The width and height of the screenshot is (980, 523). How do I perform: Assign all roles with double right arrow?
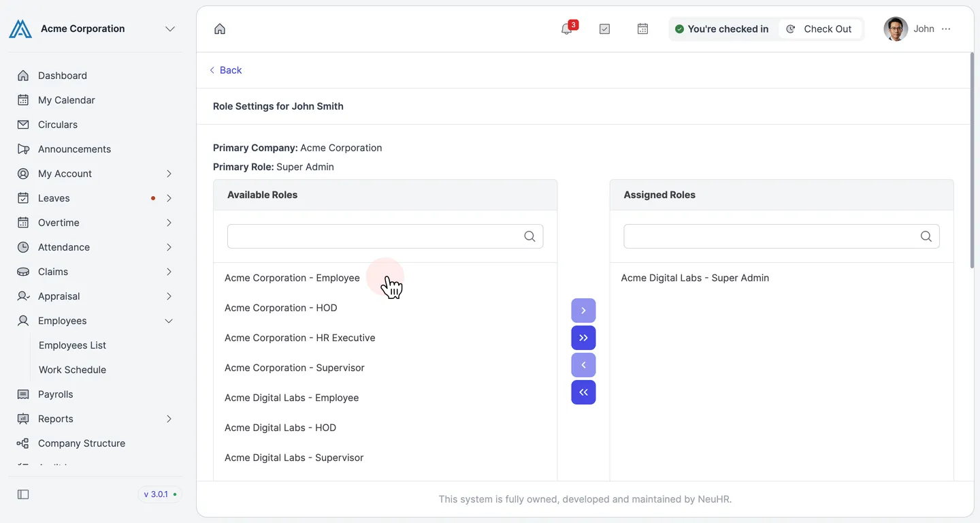click(583, 338)
